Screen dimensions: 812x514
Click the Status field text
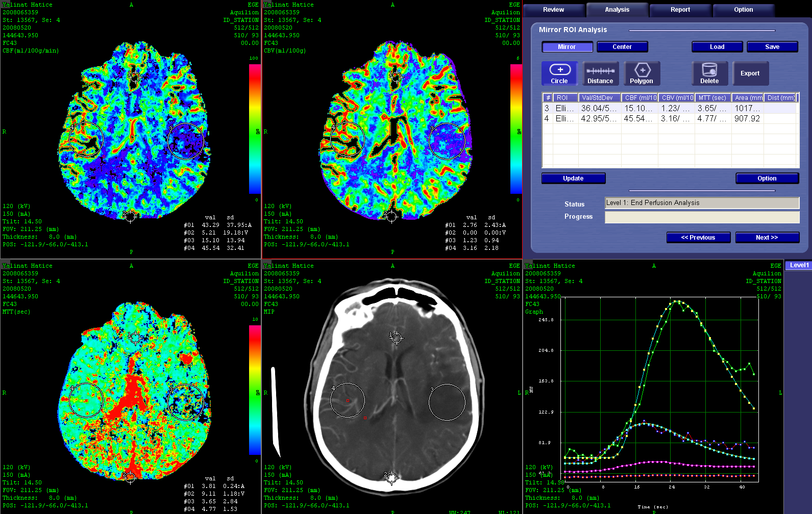(702, 203)
